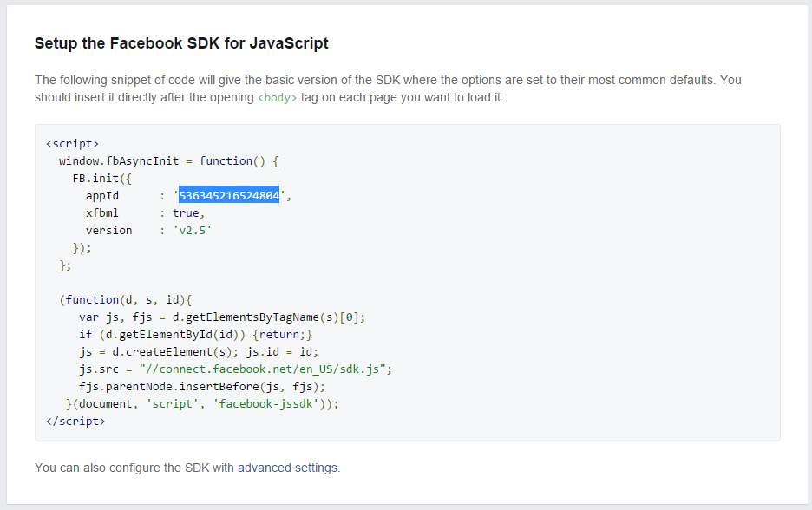Click the green <body> tag in the description
Screen dimensions: 812x510
tap(278, 98)
